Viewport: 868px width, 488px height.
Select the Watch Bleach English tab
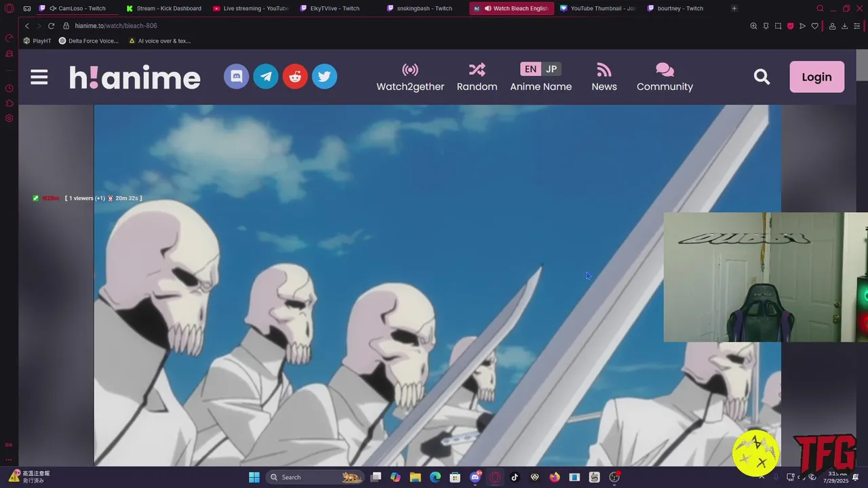[x=511, y=8]
